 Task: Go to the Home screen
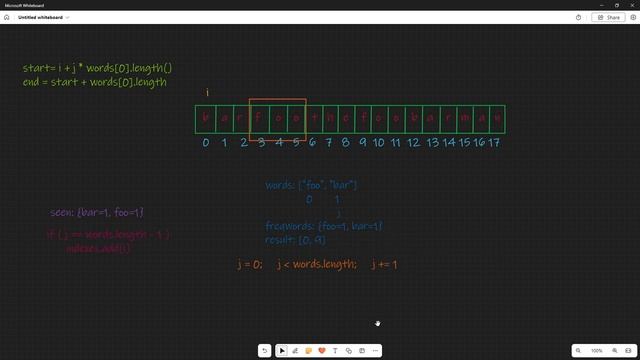(7, 17)
